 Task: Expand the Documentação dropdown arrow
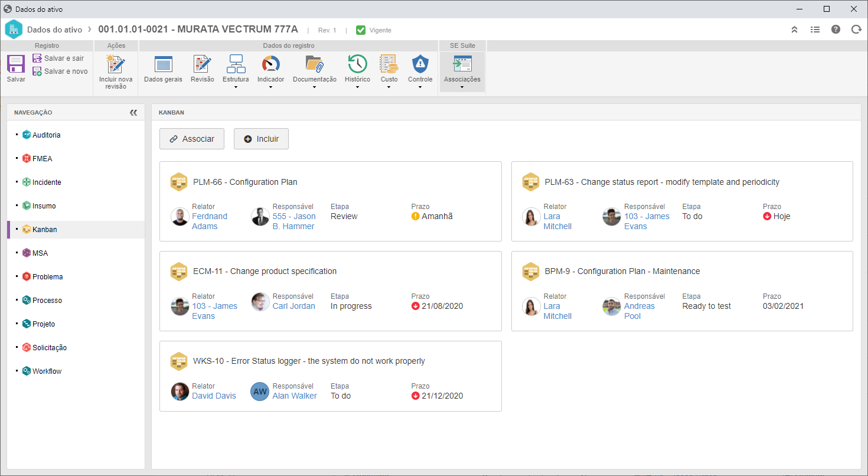[314, 87]
